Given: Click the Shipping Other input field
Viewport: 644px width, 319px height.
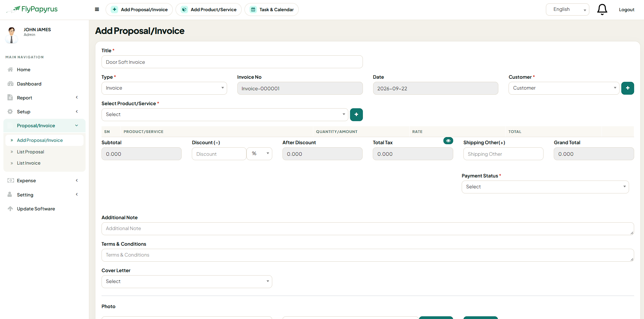Looking at the screenshot, I should (503, 154).
